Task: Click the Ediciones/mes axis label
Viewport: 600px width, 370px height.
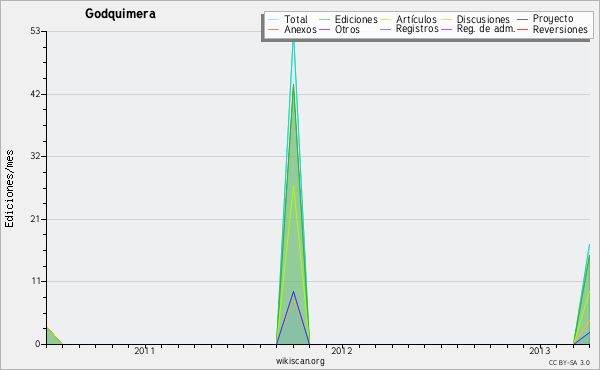Action: pos(9,189)
